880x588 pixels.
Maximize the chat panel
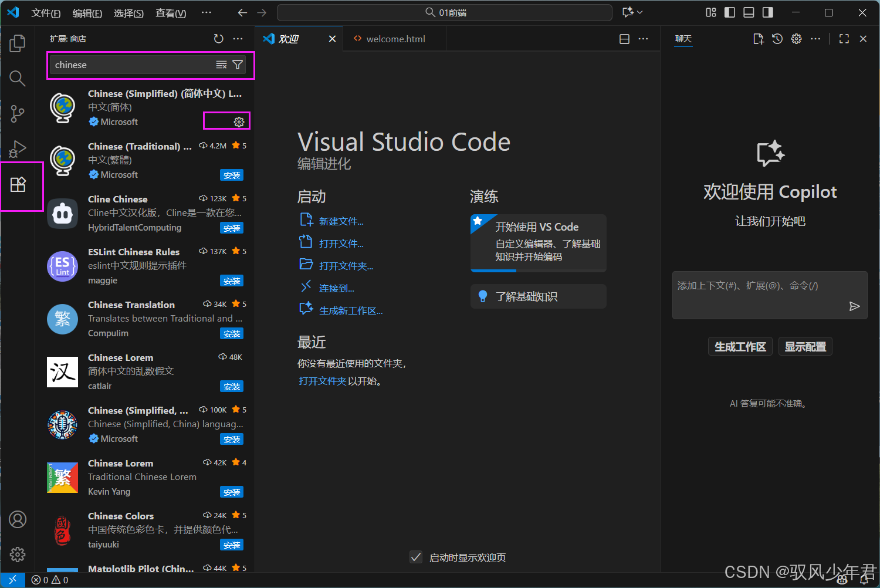(844, 39)
